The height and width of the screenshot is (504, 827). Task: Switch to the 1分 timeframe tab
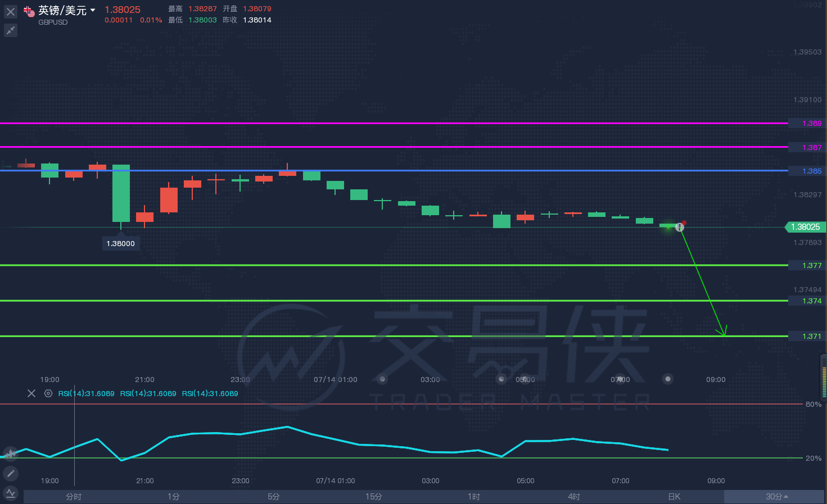point(173,497)
